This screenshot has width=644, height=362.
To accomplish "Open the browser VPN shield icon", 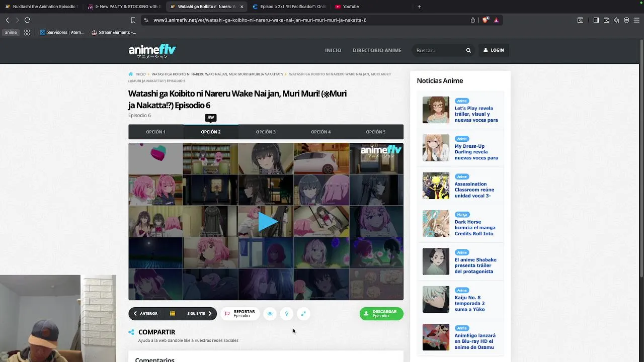I will [626, 20].
